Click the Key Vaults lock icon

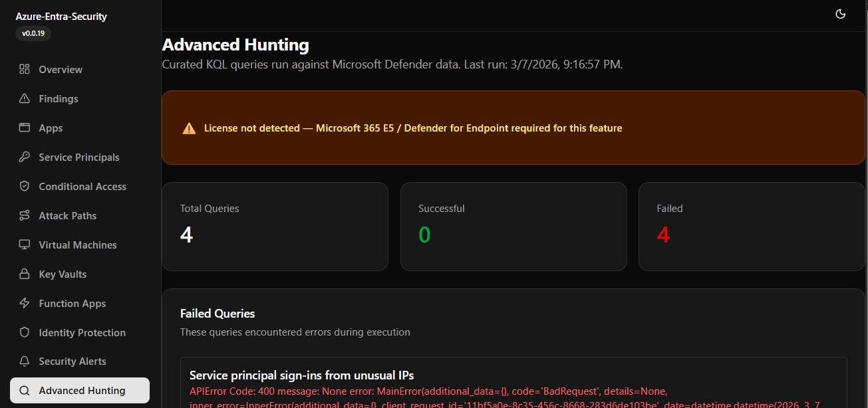(x=25, y=274)
